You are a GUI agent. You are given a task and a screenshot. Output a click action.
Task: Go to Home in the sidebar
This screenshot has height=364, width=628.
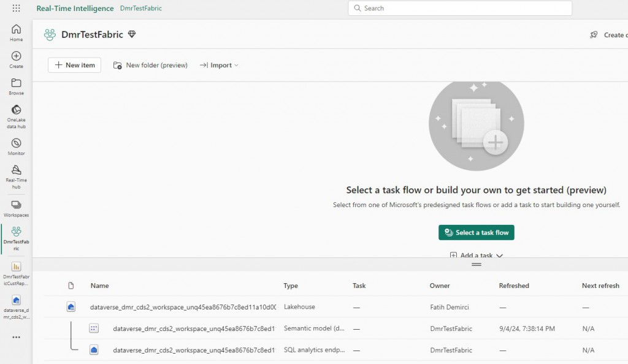click(16, 33)
